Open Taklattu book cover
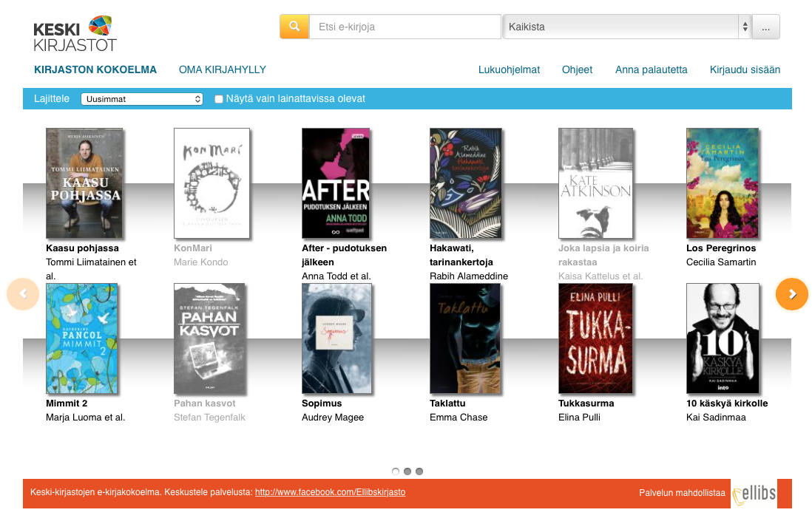Image resolution: width=812 pixels, height=521 pixels. click(x=465, y=338)
